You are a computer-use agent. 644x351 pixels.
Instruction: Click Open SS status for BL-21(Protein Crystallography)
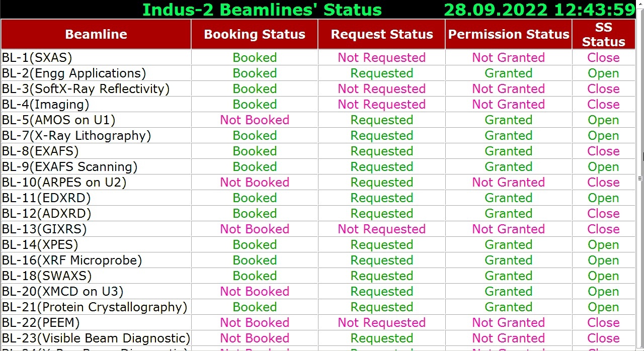(604, 307)
